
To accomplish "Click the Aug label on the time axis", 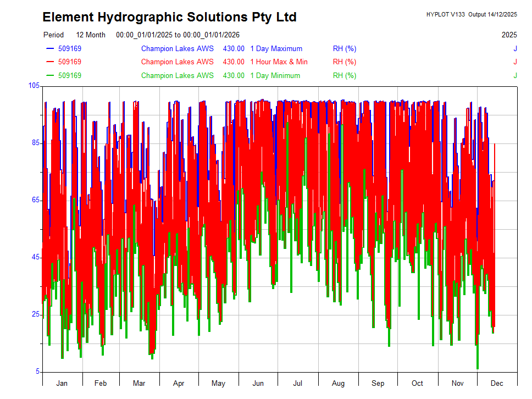I will (x=338, y=384).
